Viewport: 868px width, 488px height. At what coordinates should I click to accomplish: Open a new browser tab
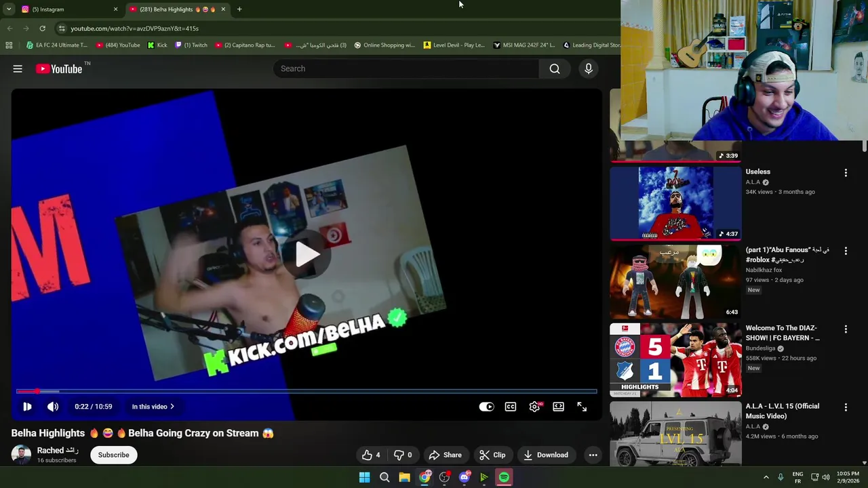point(239,9)
